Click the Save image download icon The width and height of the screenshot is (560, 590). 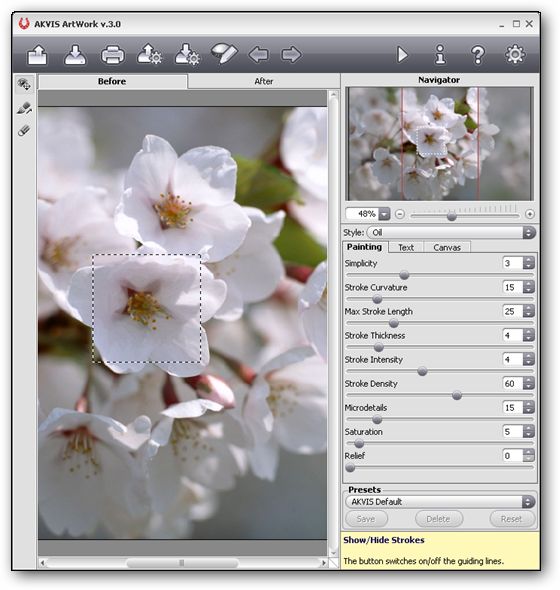coord(75,55)
